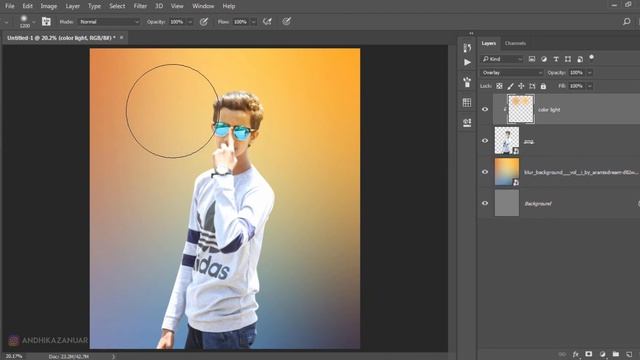This screenshot has height=360, width=640.
Task: Open the Swatches grid panel icon
Action: point(467,102)
